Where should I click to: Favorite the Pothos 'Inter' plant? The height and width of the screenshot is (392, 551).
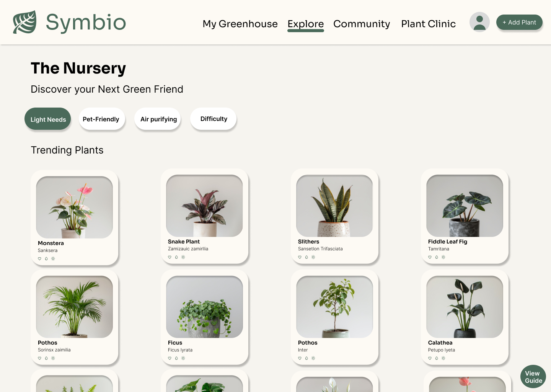point(300,358)
